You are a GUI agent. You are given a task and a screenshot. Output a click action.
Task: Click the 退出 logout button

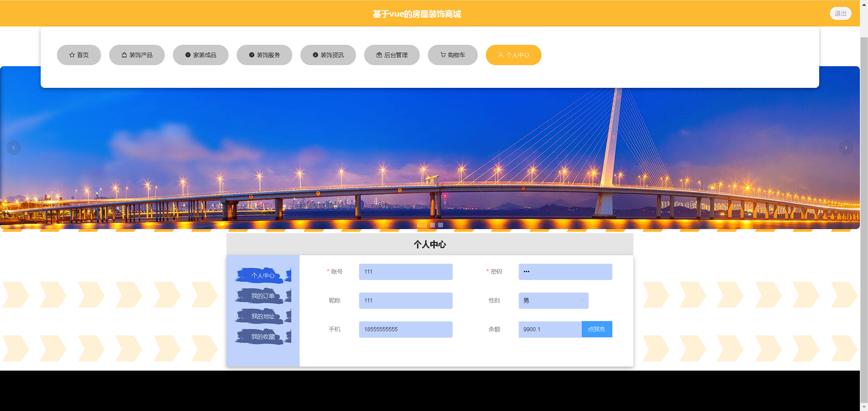coord(840,14)
